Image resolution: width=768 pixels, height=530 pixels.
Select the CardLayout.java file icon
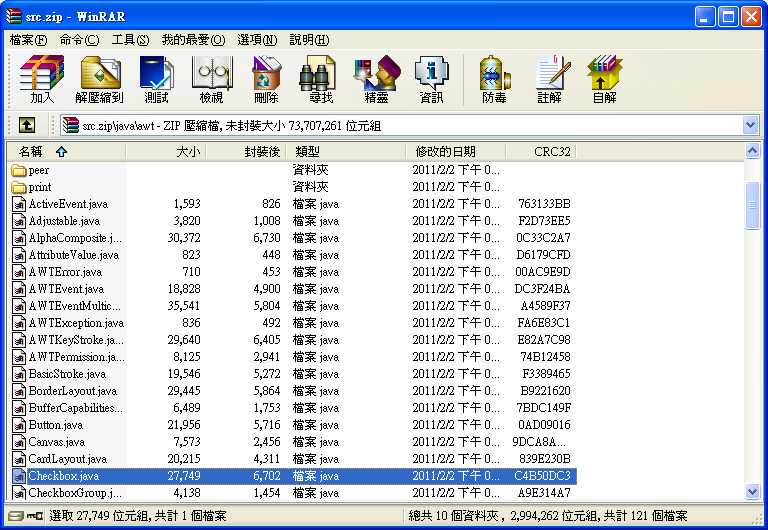click(x=19, y=459)
